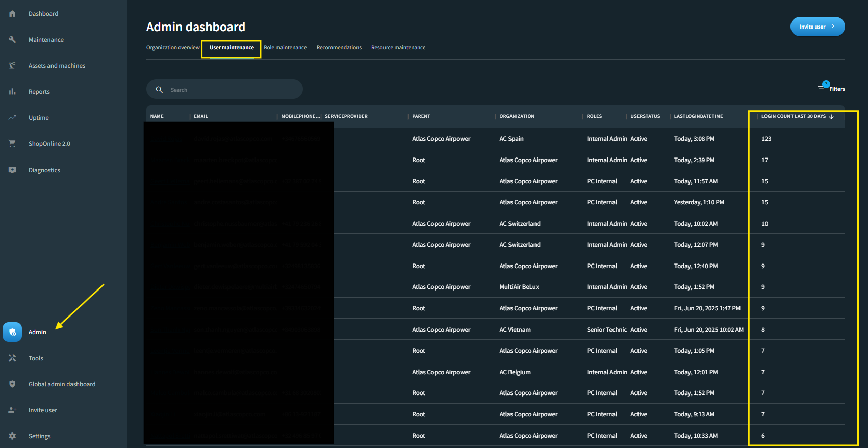The width and height of the screenshot is (868, 448).
Task: Open Reports from the sidebar
Action: (39, 92)
